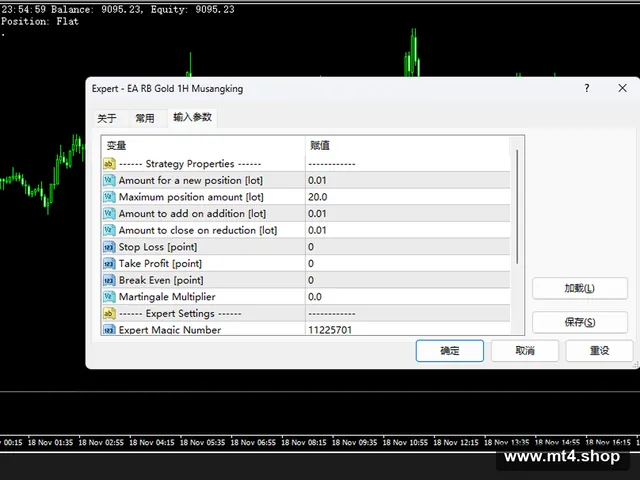
Task: Click the 'Position: Flat' chart text
Action: point(40,21)
